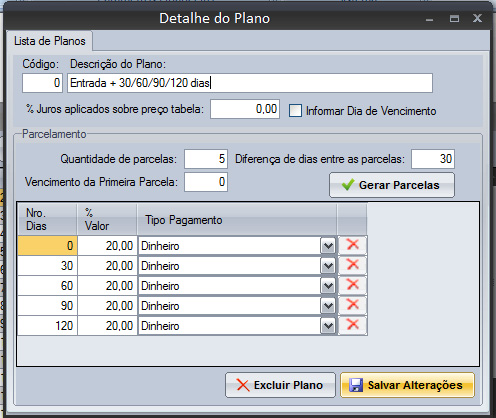Select the % Valor cell in 90-day row
Image resolution: width=496 pixels, height=418 pixels.
click(x=107, y=306)
